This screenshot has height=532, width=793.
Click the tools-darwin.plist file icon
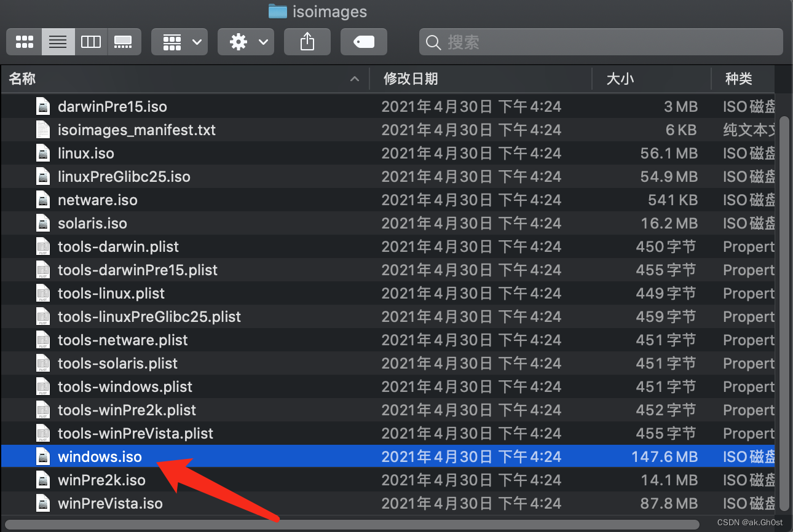[x=42, y=246]
